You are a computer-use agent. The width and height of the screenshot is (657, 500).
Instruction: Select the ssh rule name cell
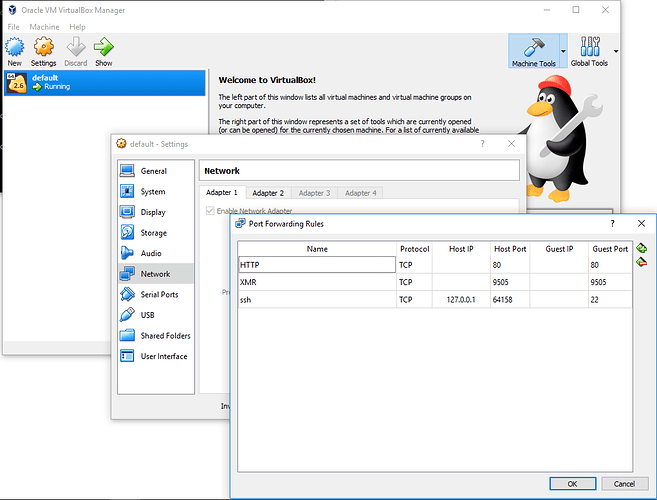point(317,300)
